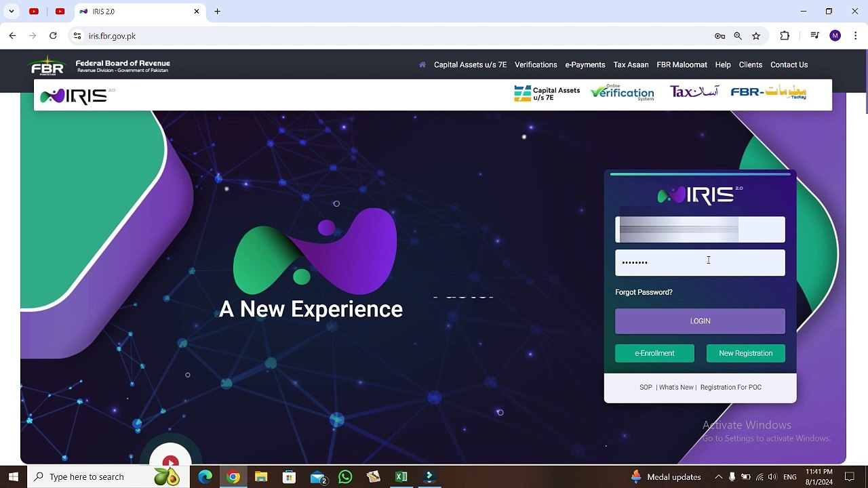Screen dimensions: 868x488
Task: Open the Chrome three-dot menu
Action: click(x=856, y=36)
